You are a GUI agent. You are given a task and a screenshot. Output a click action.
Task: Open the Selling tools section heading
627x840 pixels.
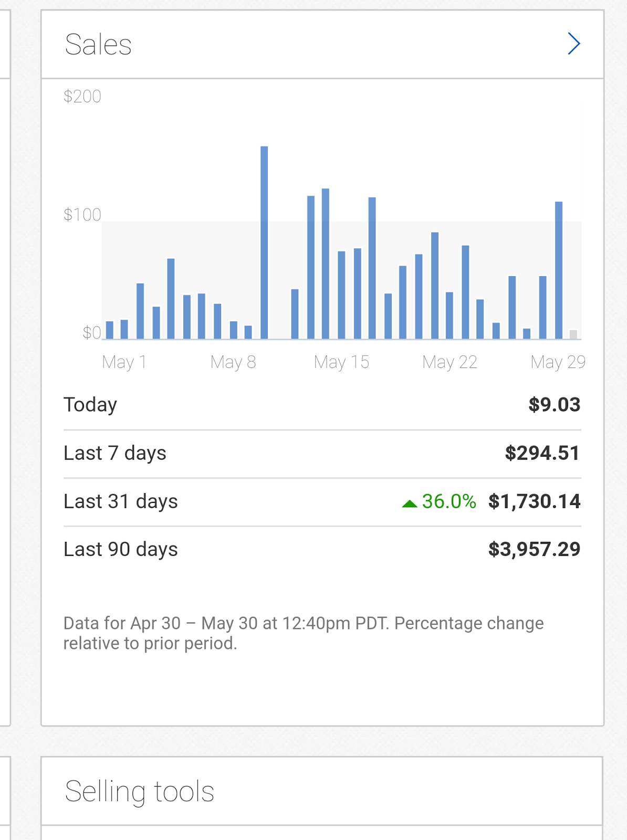pyautogui.click(x=140, y=791)
